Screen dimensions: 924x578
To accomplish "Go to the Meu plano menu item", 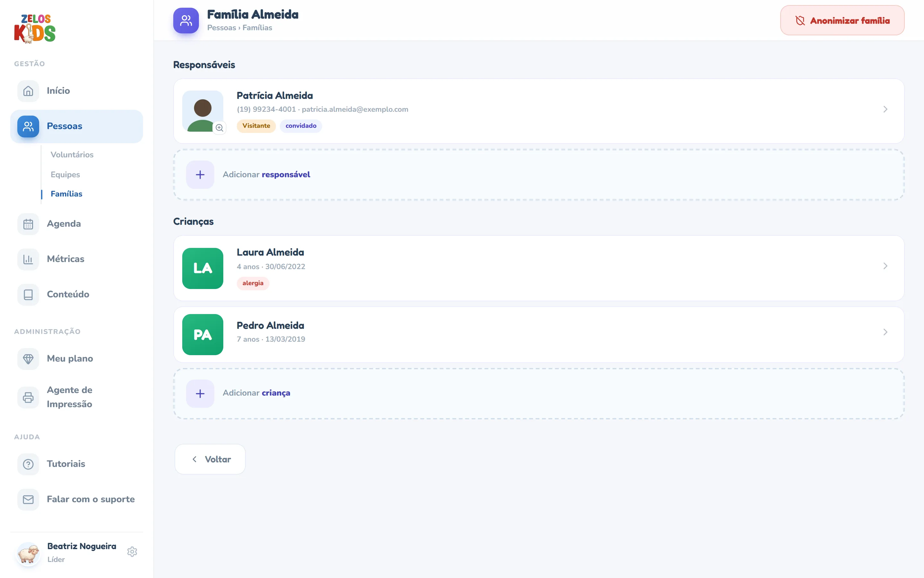I will coord(76,359).
